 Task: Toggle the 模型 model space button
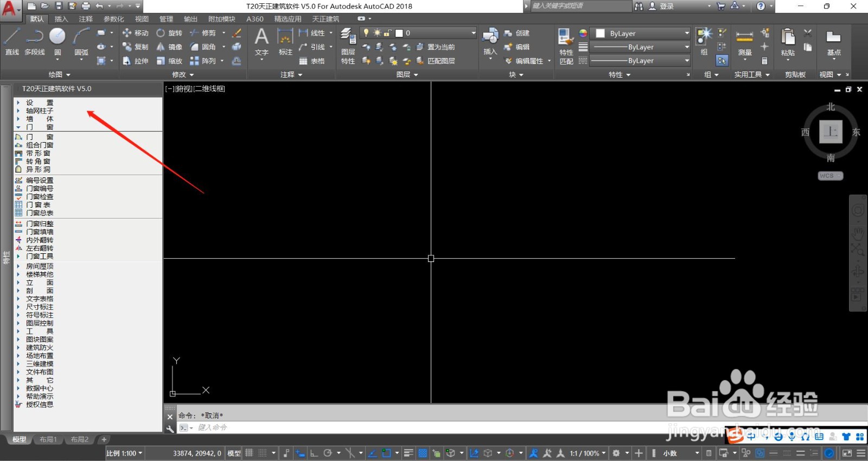pos(234,453)
